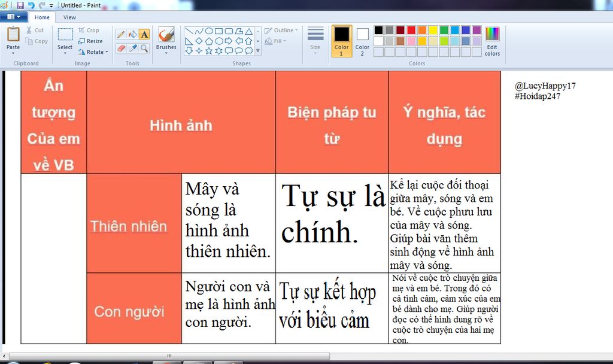Select the Fill with color bucket tool
The height and width of the screenshot is (364, 613).
(x=133, y=34)
